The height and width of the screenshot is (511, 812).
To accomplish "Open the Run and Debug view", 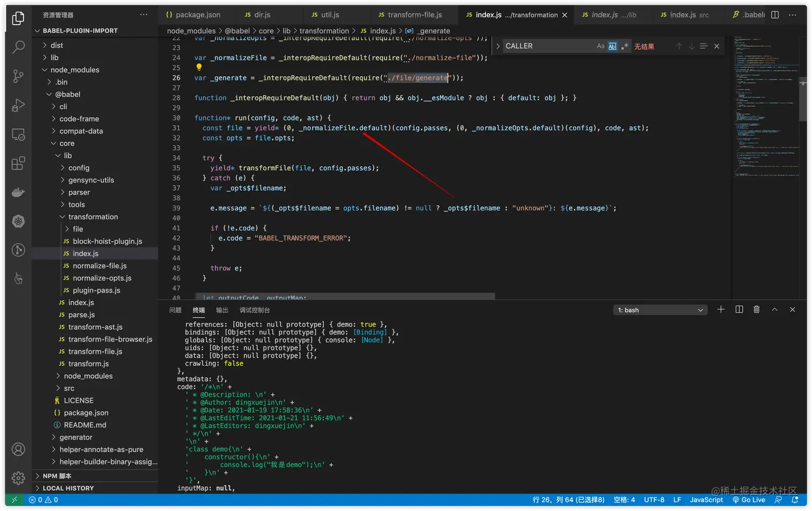I will (x=18, y=105).
